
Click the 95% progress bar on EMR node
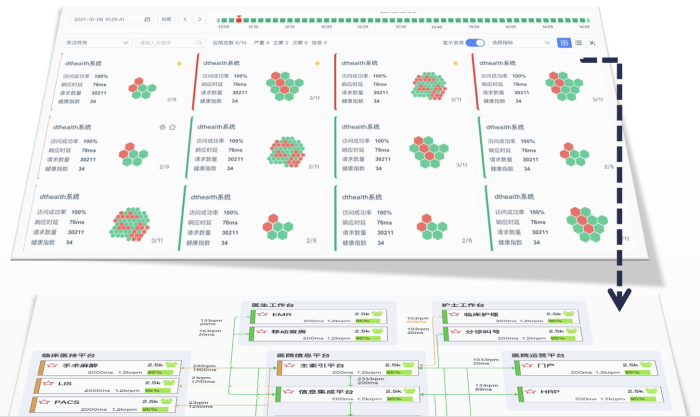[x=369, y=321]
